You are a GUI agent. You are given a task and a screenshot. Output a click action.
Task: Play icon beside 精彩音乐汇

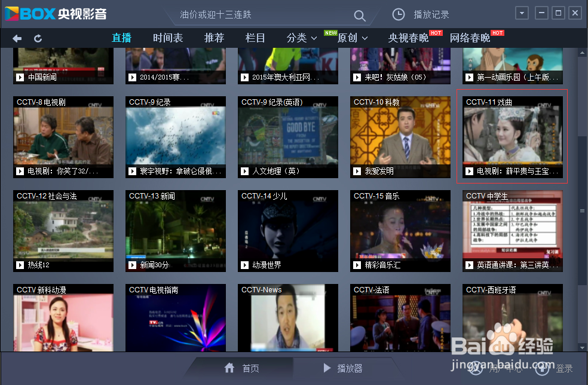(x=357, y=265)
